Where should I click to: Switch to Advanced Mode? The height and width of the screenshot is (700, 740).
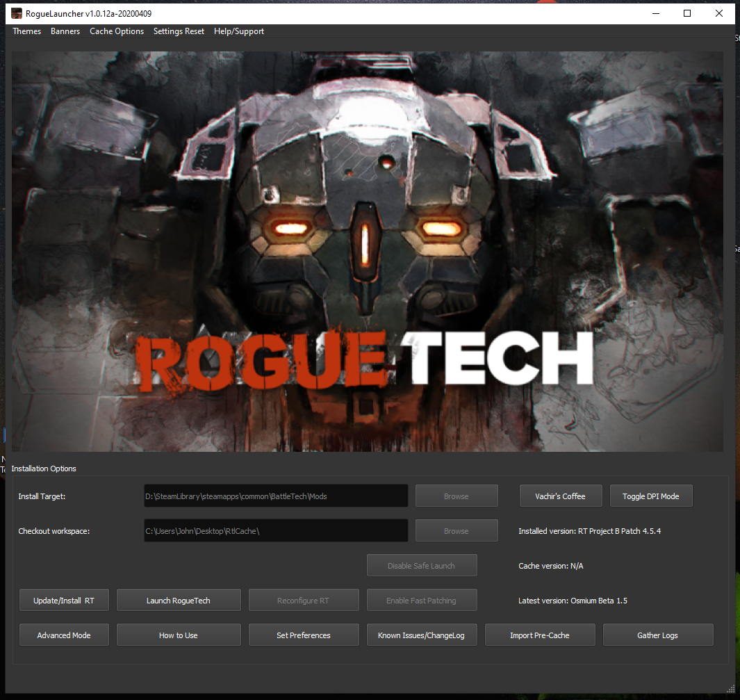[64, 635]
